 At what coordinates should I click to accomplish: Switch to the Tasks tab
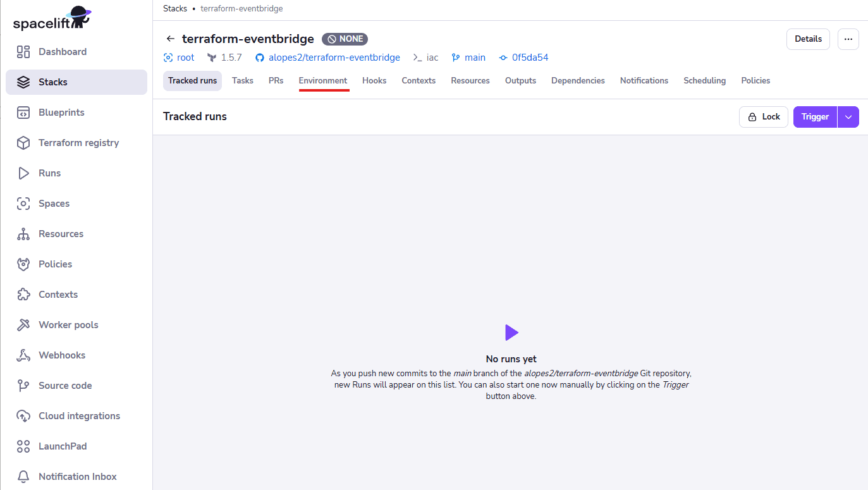pyautogui.click(x=243, y=81)
